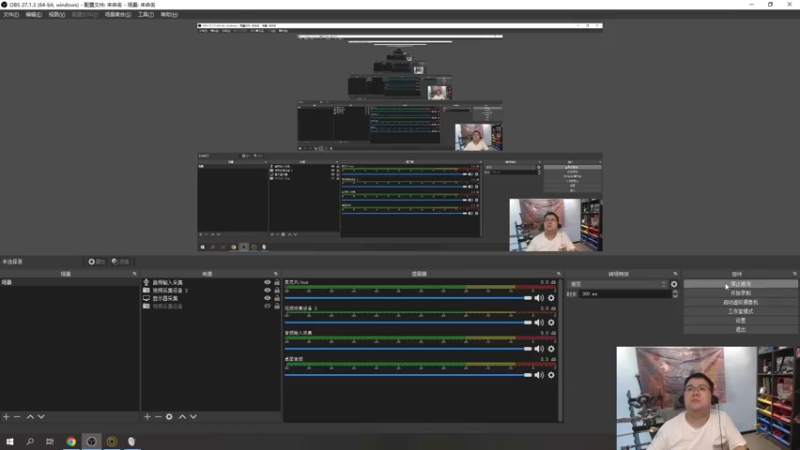Open 属性 properties on the source toolbar

96,262
